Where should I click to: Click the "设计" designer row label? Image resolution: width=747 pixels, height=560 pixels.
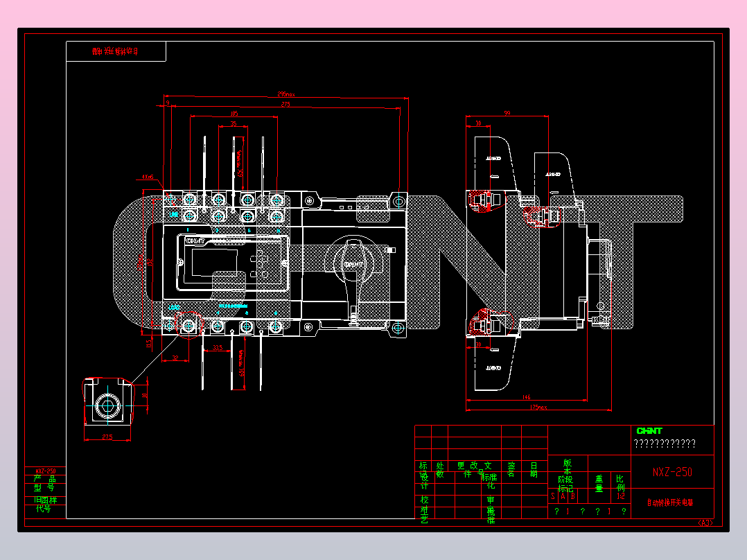424,481
